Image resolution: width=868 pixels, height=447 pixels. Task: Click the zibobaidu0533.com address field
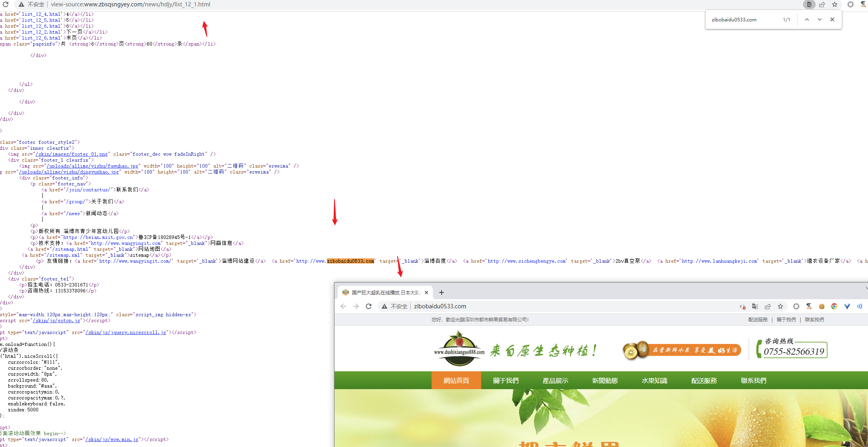pyautogui.click(x=440, y=306)
